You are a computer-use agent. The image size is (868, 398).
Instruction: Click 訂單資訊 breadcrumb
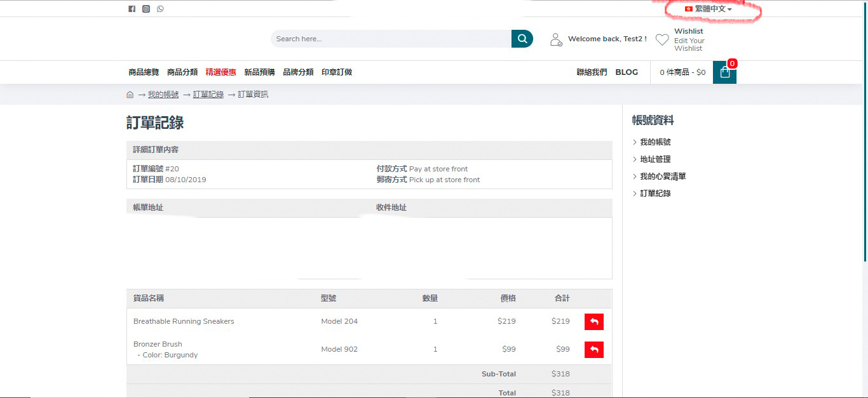254,95
